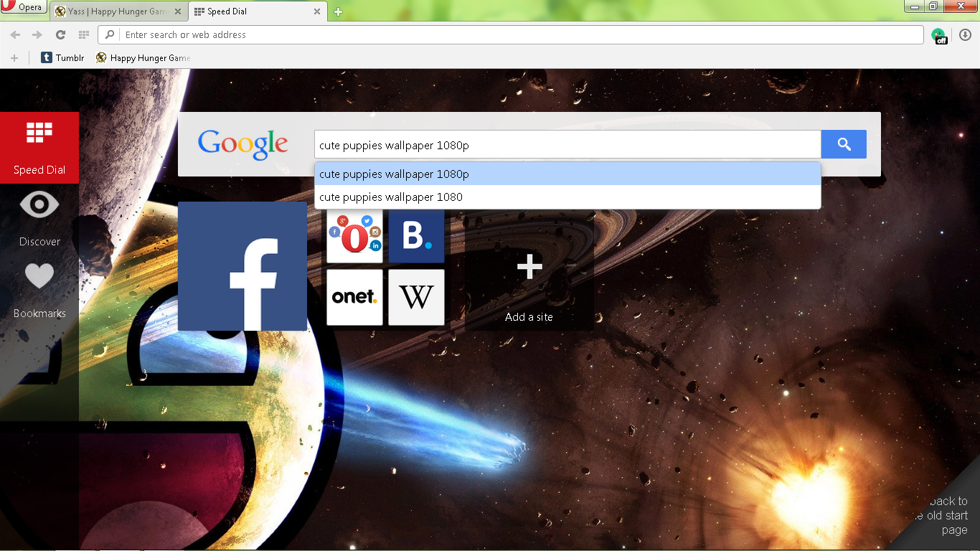Open the downloads icon

(x=964, y=34)
